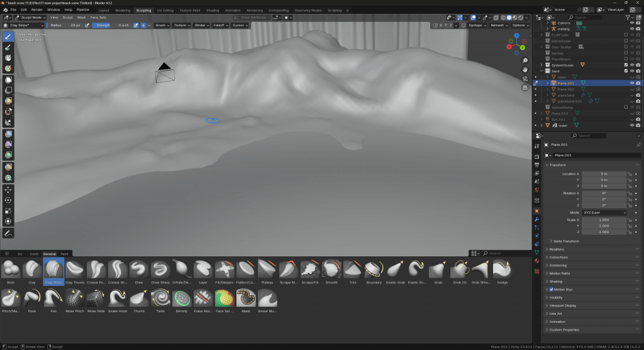
Task: Click the Pose brush icon
Action: tap(32, 298)
